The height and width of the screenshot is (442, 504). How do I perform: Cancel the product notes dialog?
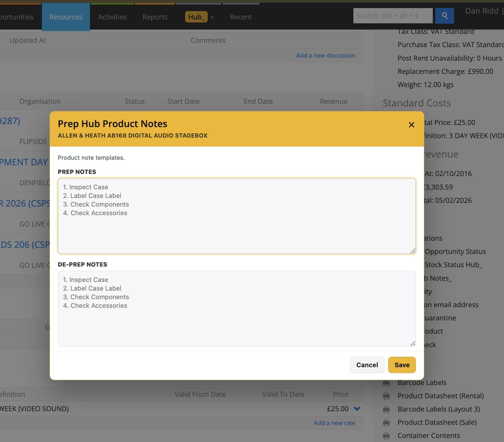(x=367, y=365)
